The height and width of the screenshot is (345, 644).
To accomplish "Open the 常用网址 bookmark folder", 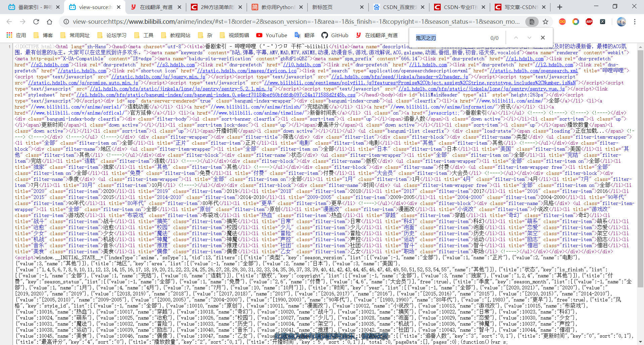I will point(75,35).
